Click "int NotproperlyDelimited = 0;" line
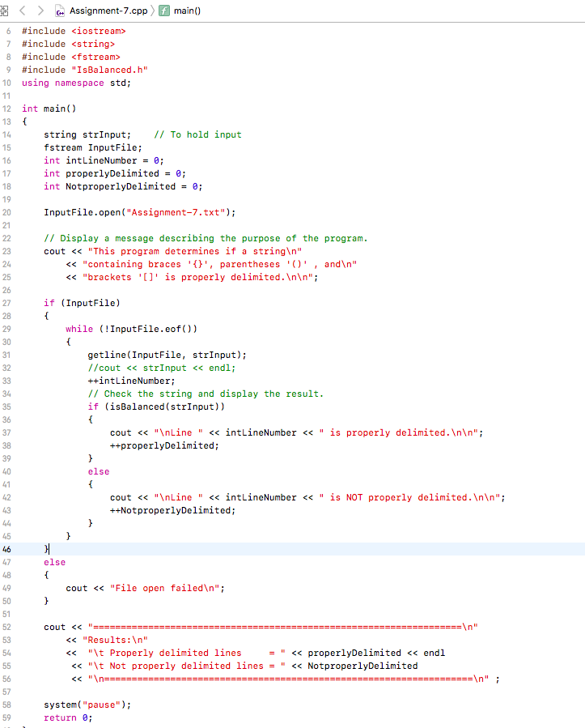The height and width of the screenshot is (728, 585). tap(124, 186)
